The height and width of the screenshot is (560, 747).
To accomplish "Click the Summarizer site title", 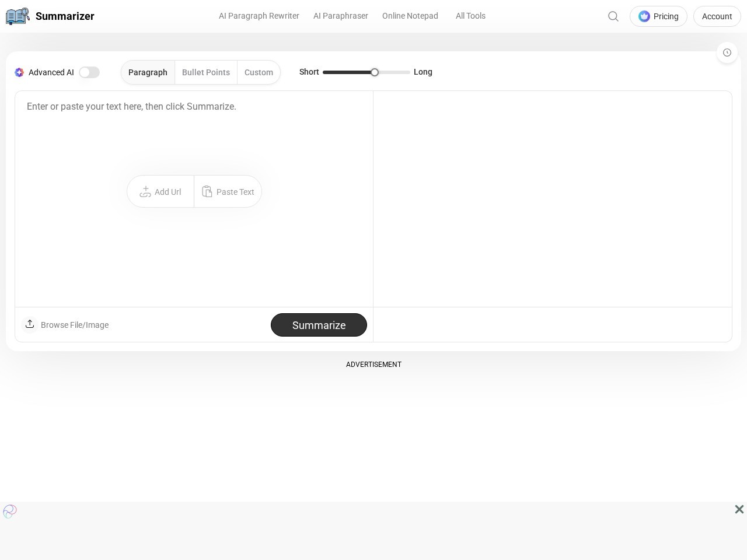I will pos(65,16).
